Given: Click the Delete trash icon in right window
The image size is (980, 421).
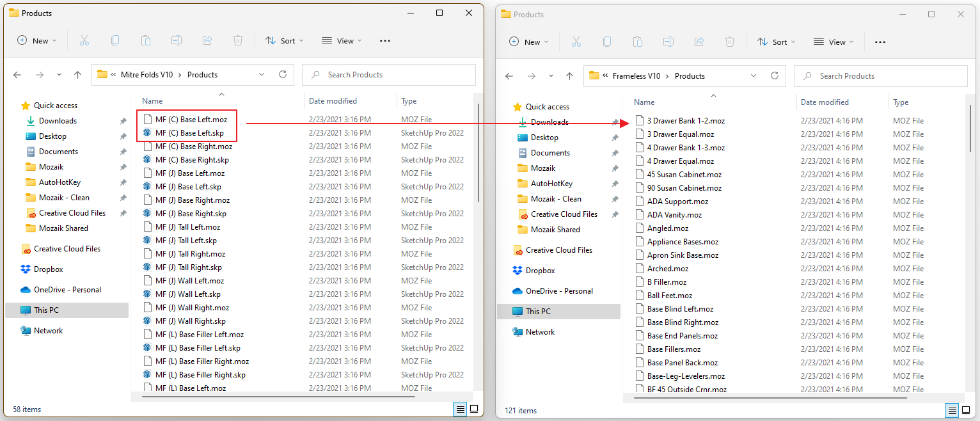Looking at the screenshot, I should coord(730,42).
